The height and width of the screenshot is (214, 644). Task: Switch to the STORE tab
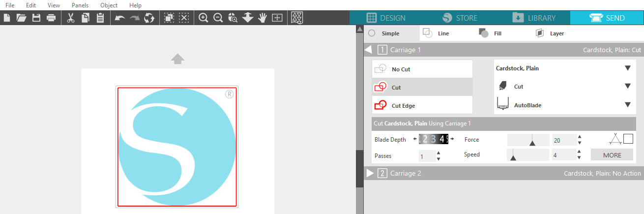point(460,18)
